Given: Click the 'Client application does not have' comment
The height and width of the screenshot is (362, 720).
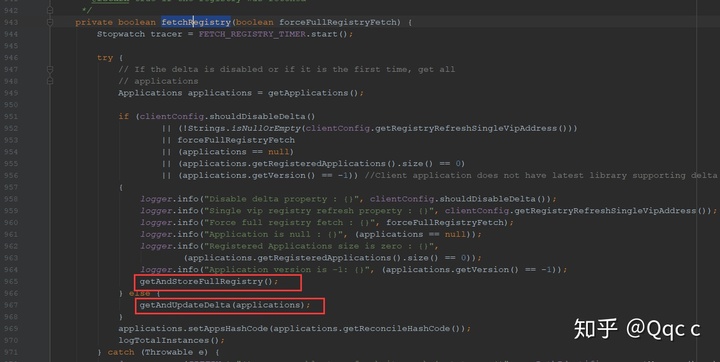Looking at the screenshot, I should (x=541, y=175).
